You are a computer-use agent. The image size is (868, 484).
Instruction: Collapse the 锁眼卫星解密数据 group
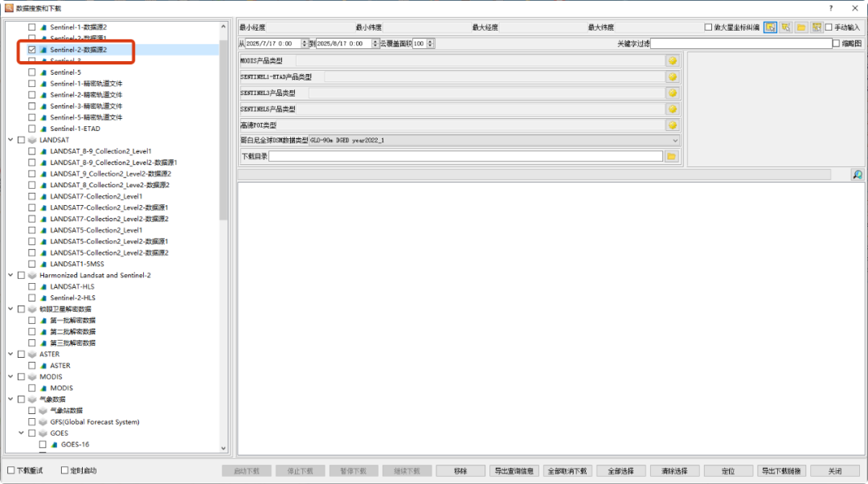click(x=10, y=309)
